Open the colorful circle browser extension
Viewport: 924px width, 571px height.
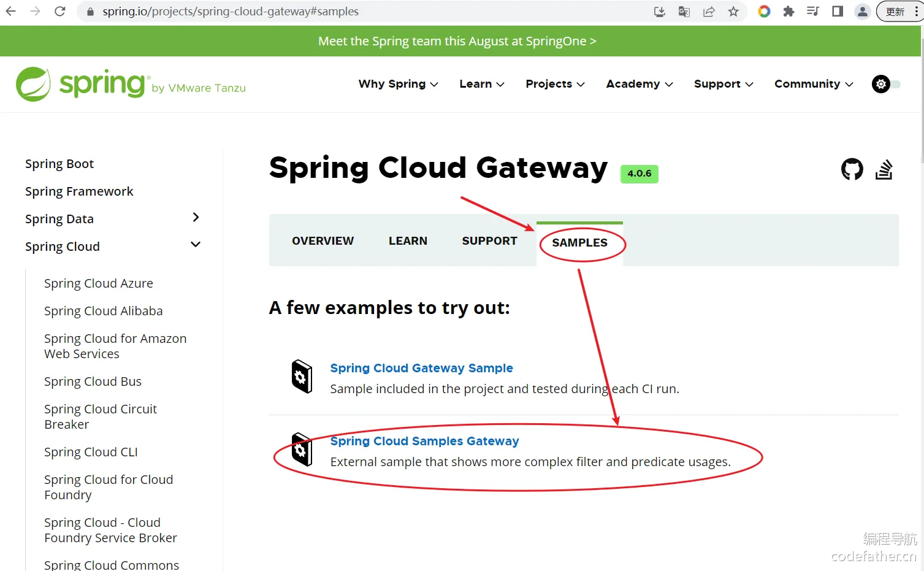click(x=764, y=12)
